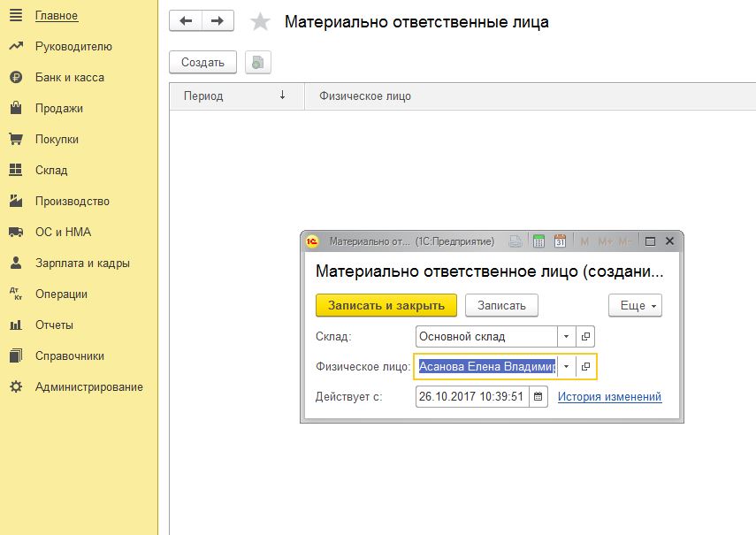Click the Действует с date field
The image size is (756, 535).
(472, 397)
